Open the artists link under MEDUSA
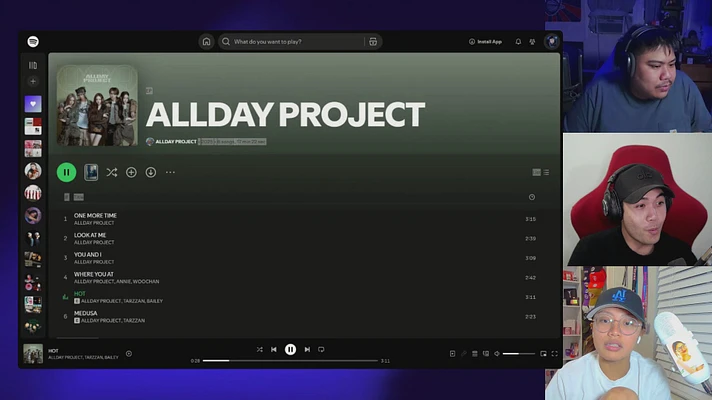The width and height of the screenshot is (712, 400). 113,321
